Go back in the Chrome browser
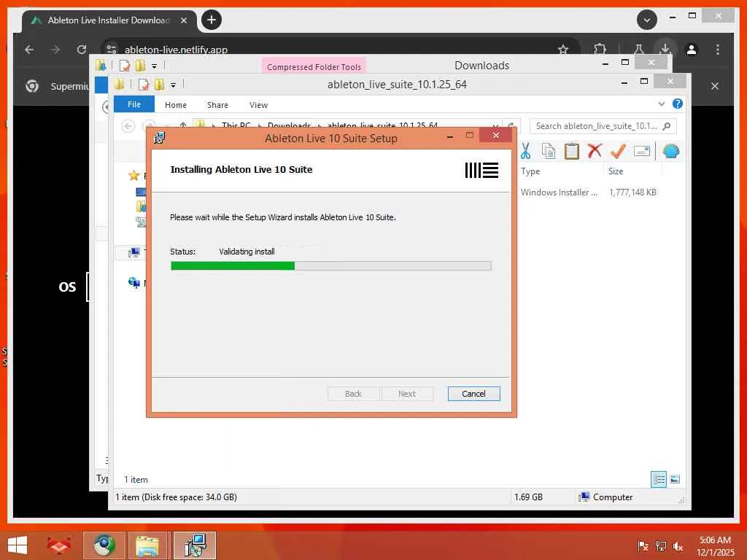Screen dimensions: 747x560 point(29,50)
